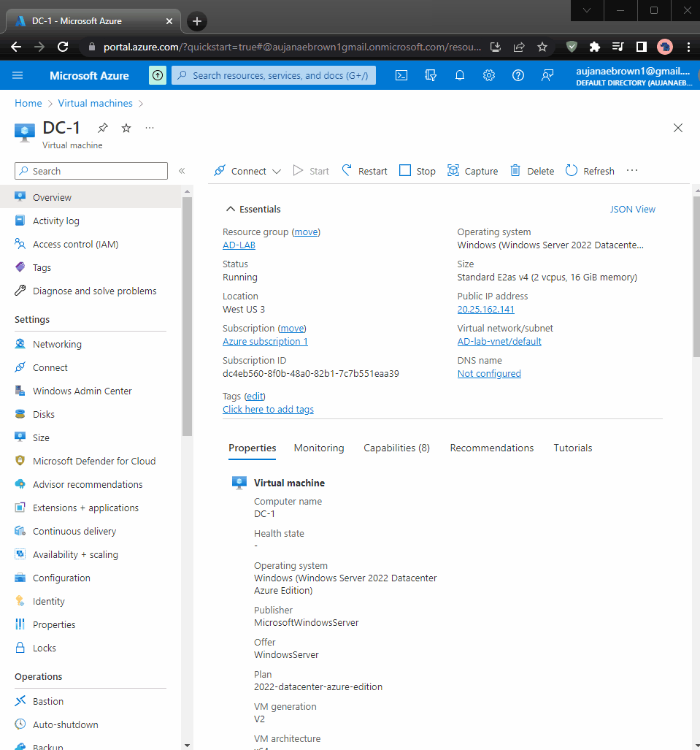
Task: Go to Virtual machines breadcrumb
Action: [x=95, y=103]
